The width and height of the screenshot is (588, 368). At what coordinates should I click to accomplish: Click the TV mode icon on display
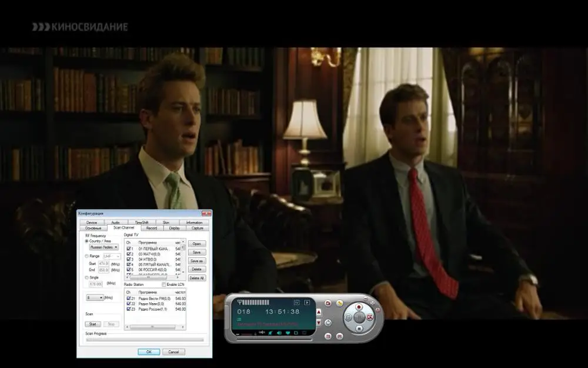pos(296,303)
